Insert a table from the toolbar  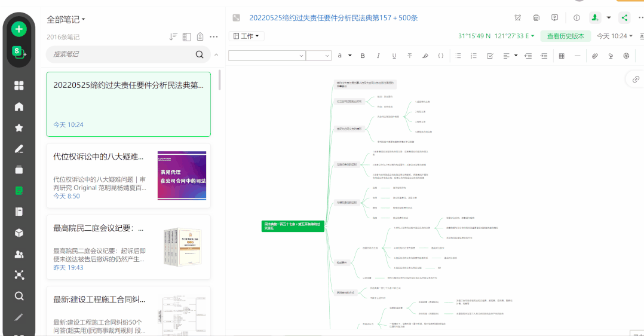(x=561, y=56)
